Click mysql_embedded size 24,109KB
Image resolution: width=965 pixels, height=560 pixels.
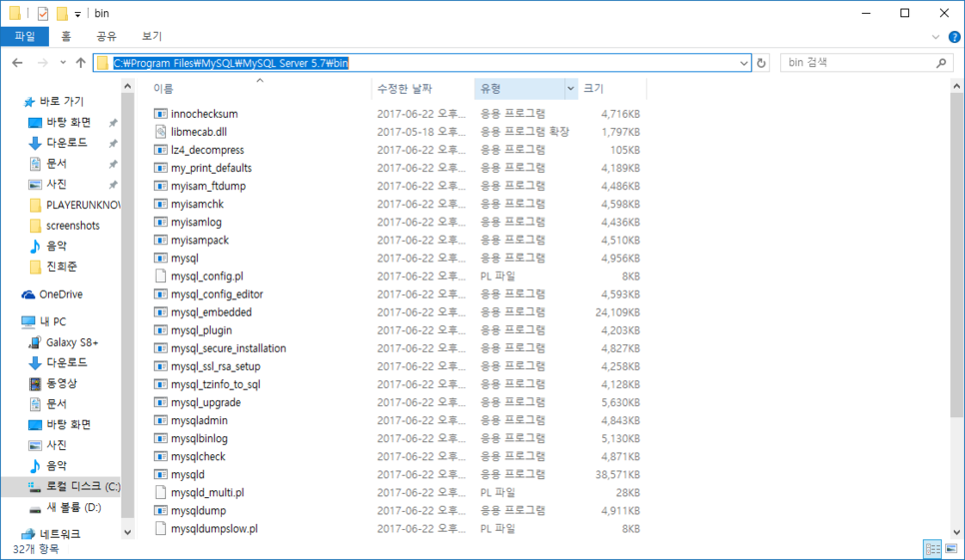617,312
